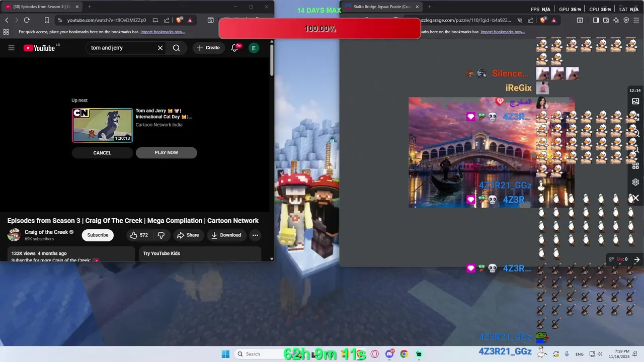Bookmark the YouTube page
This screenshot has width=644, height=362.
click(47, 20)
